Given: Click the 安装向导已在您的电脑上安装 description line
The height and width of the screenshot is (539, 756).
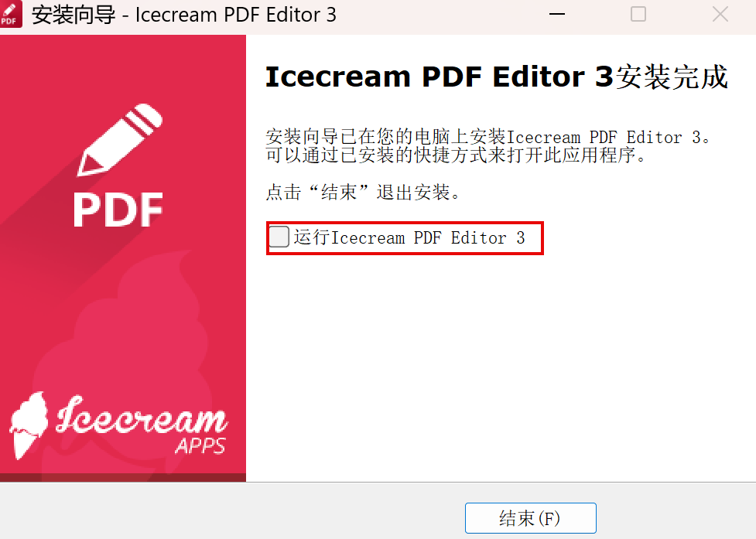Looking at the screenshot, I should pyautogui.click(x=488, y=138).
